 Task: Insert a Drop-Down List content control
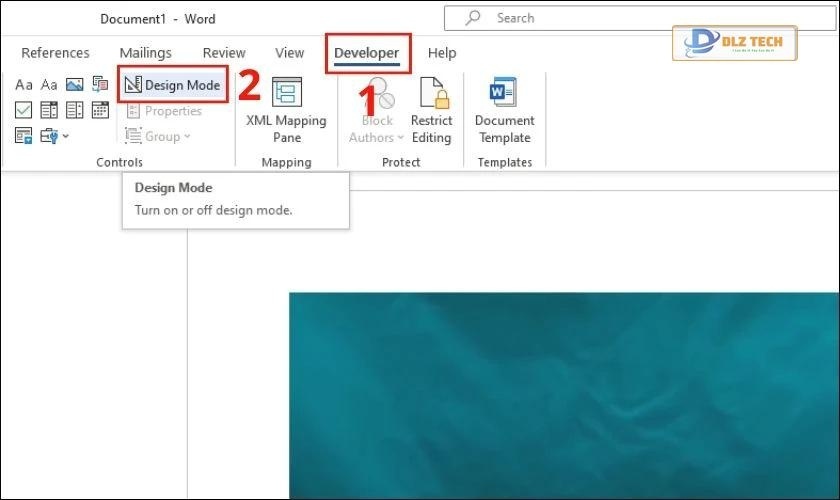click(x=74, y=110)
